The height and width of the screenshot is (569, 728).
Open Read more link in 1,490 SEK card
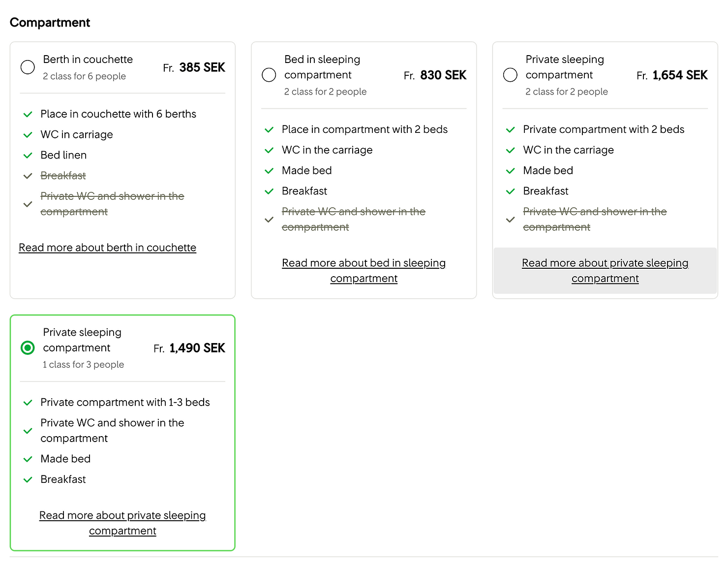122,523
